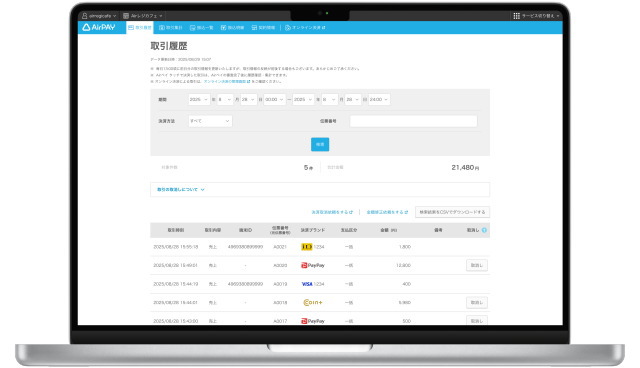Click the PayPay logo in A0020 row
Image resolution: width=640 pixels, height=368 pixels.
(x=313, y=266)
